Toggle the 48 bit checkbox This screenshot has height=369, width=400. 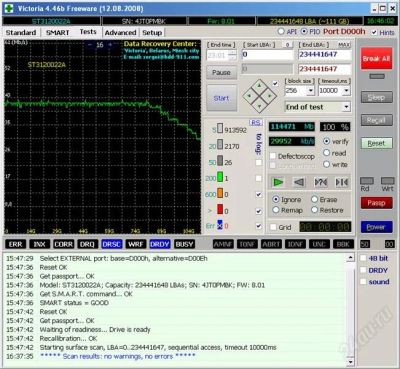pos(363,258)
